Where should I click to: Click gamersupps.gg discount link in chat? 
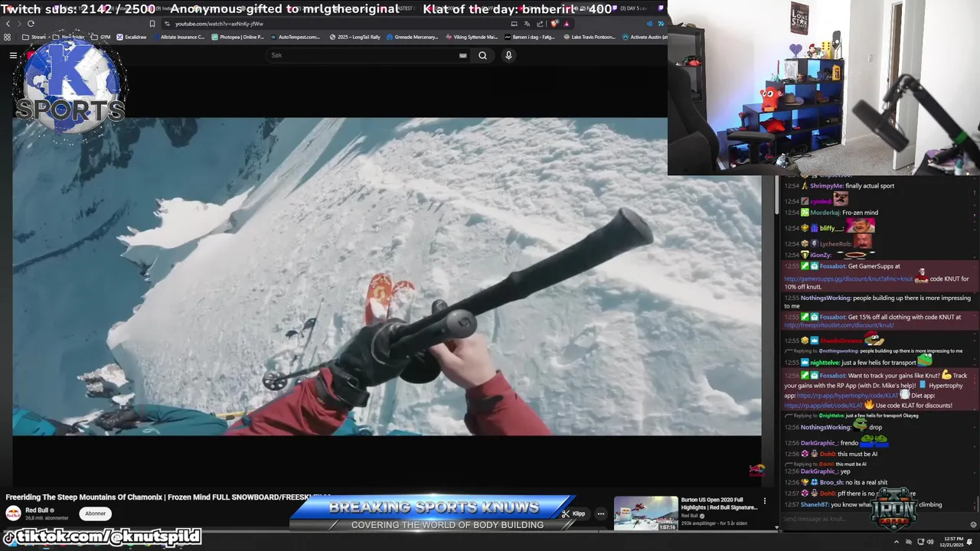(x=848, y=279)
